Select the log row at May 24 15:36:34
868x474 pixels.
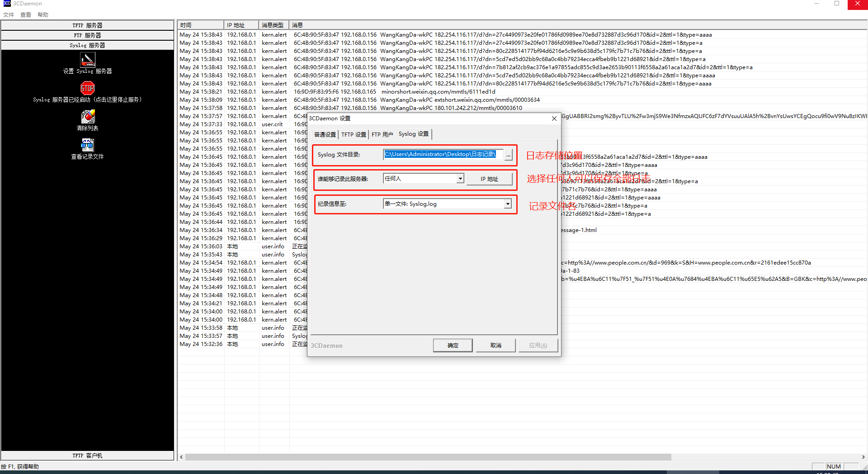(x=242, y=230)
